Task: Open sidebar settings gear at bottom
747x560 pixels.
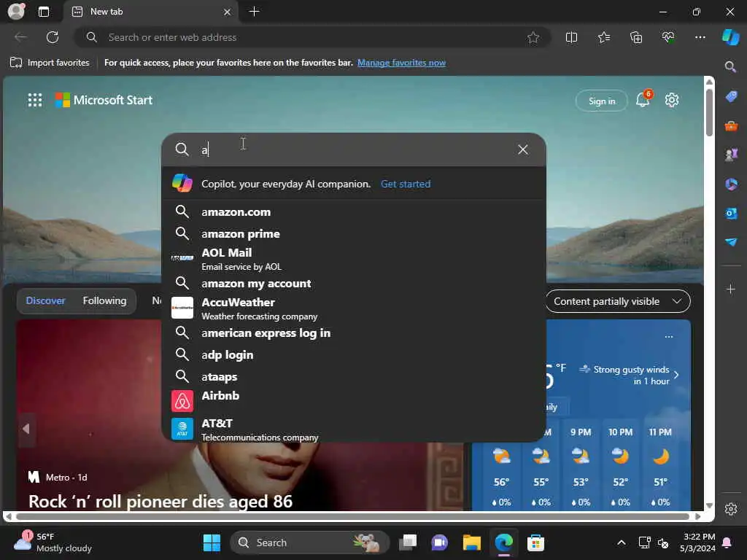Action: click(x=731, y=509)
